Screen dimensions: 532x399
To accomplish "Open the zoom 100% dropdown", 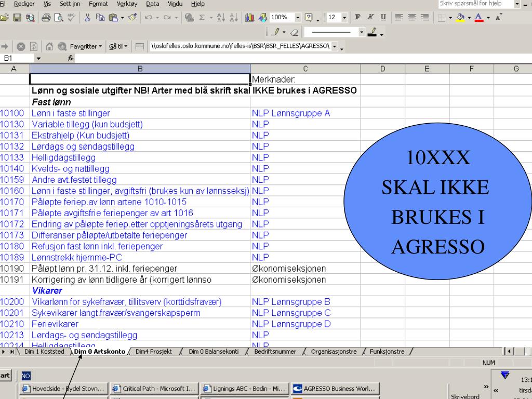I will pyautogui.click(x=298, y=17).
